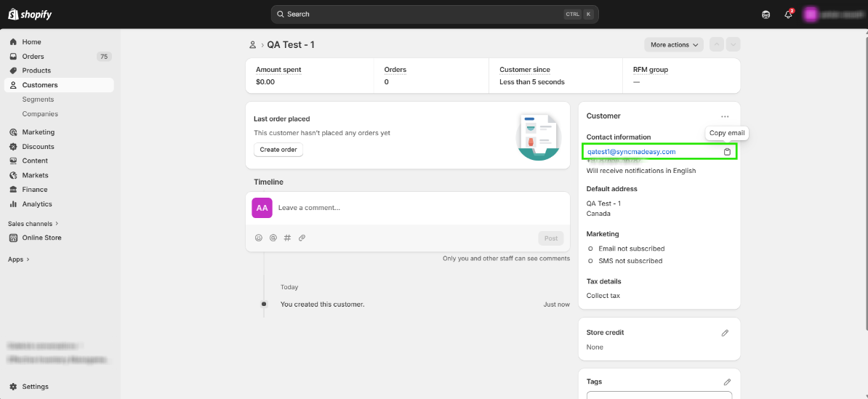Screen dimensions: 868x399
Task: Insert an emoji in the comment
Action: [258, 238]
